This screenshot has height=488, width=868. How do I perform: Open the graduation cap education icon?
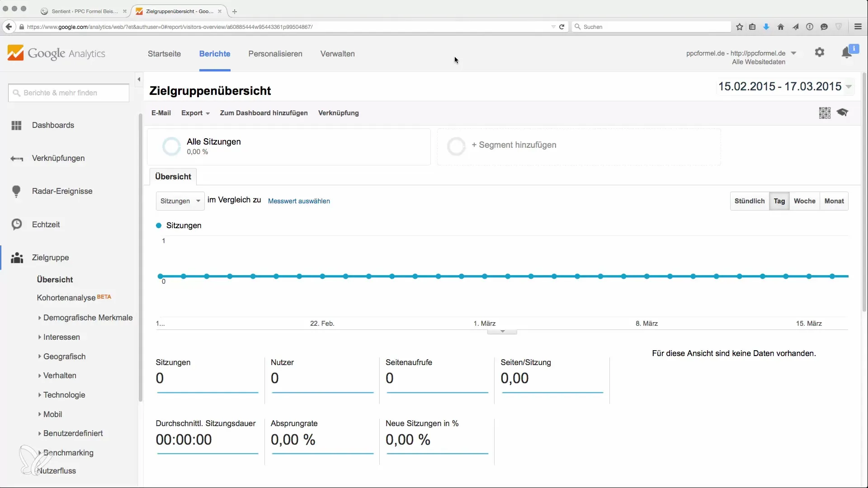pyautogui.click(x=842, y=112)
